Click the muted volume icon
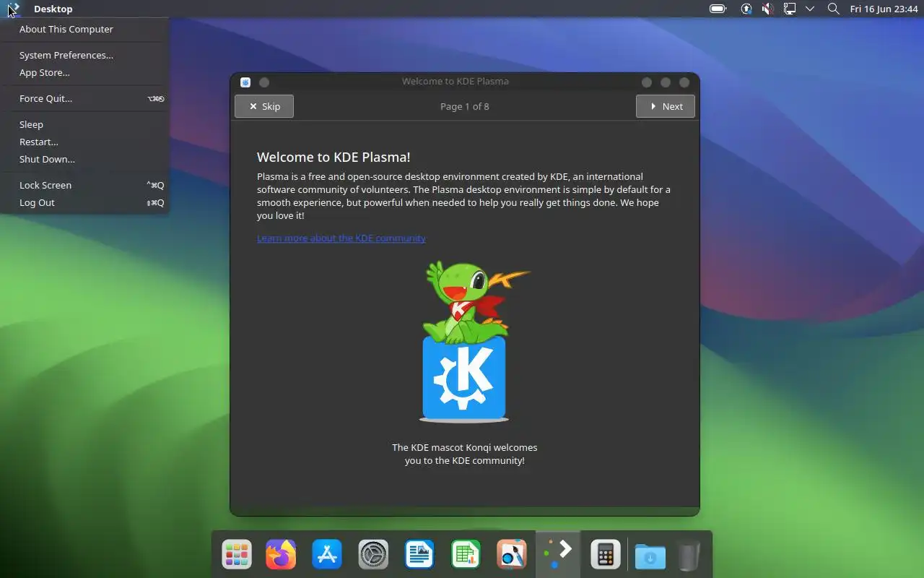924x578 pixels. pyautogui.click(x=768, y=9)
